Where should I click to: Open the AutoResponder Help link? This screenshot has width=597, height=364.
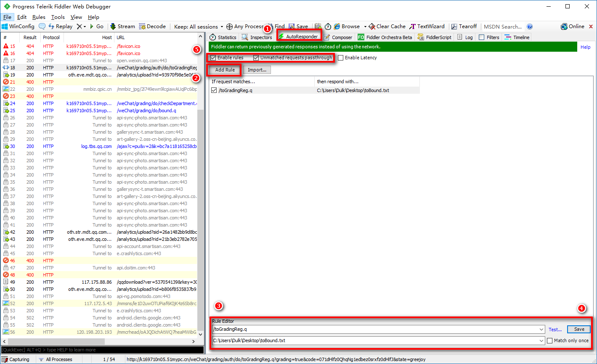pos(585,47)
